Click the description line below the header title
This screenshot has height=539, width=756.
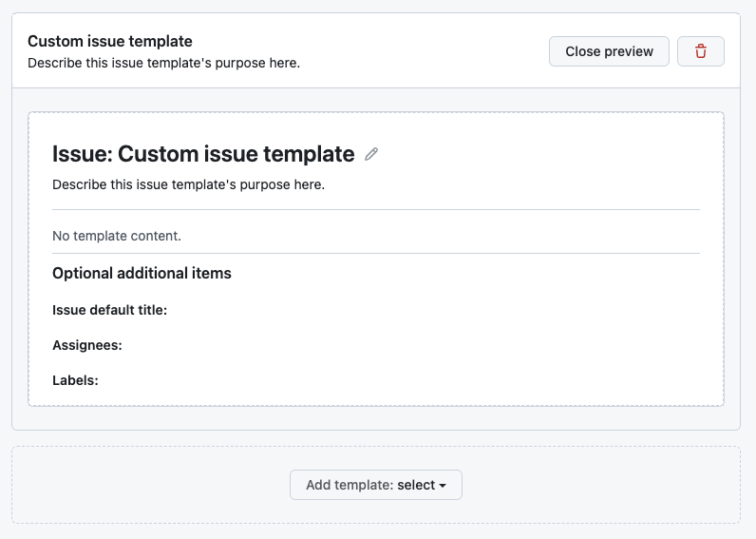point(163,64)
